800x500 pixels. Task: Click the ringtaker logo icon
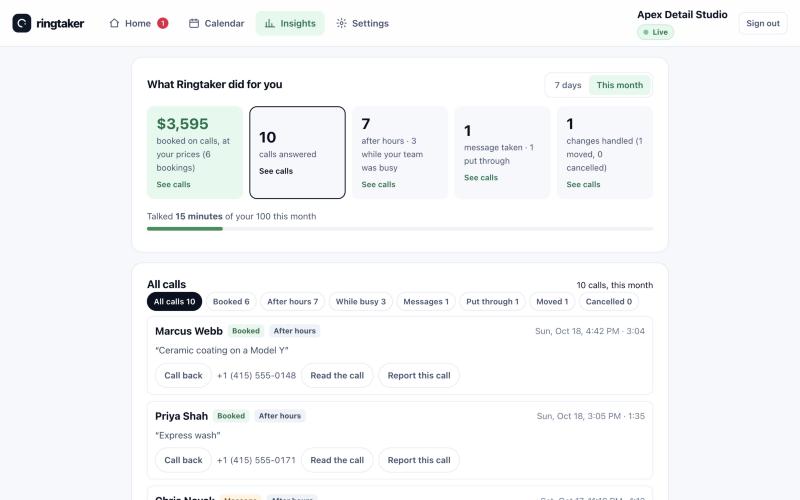[x=22, y=23]
